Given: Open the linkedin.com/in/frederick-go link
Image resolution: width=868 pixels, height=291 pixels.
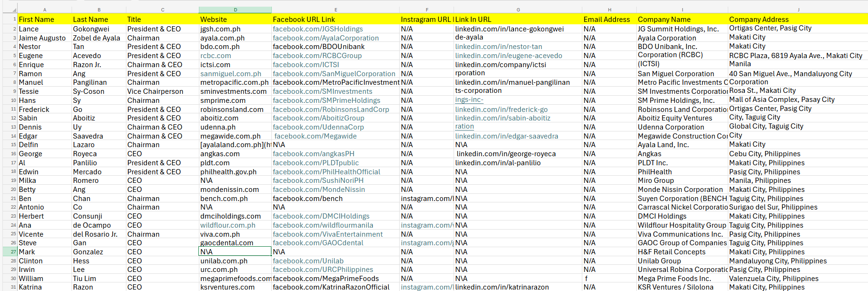Looking at the screenshot, I should tap(501, 110).
